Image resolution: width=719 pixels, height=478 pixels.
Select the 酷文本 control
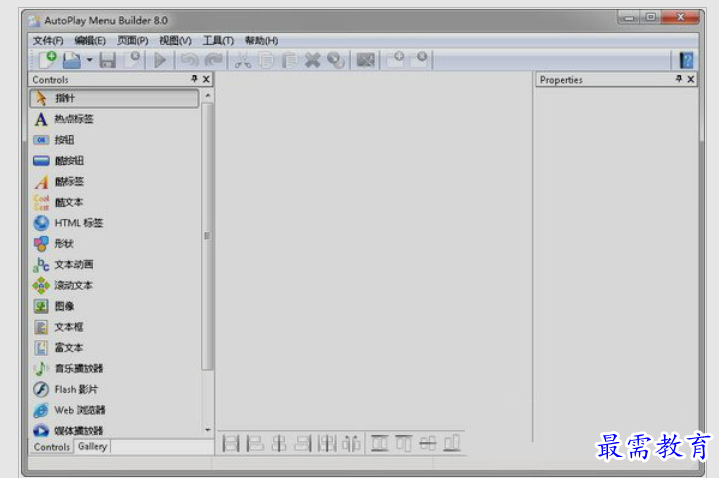[x=114, y=202]
